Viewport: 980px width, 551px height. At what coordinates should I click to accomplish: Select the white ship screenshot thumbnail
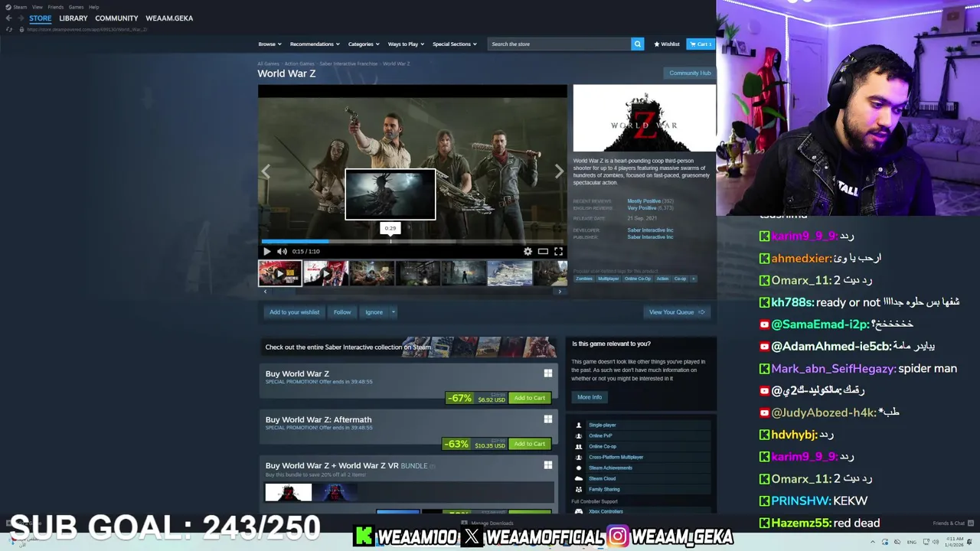(510, 273)
